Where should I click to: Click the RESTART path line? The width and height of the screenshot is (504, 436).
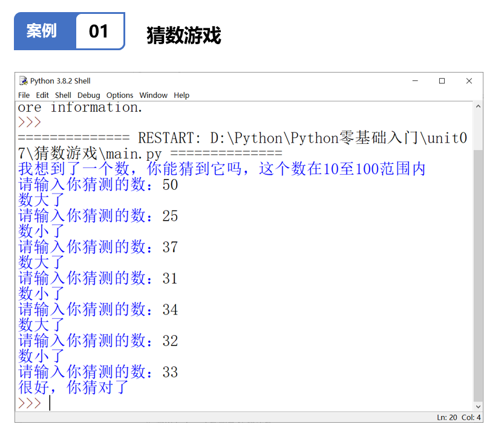click(243, 138)
